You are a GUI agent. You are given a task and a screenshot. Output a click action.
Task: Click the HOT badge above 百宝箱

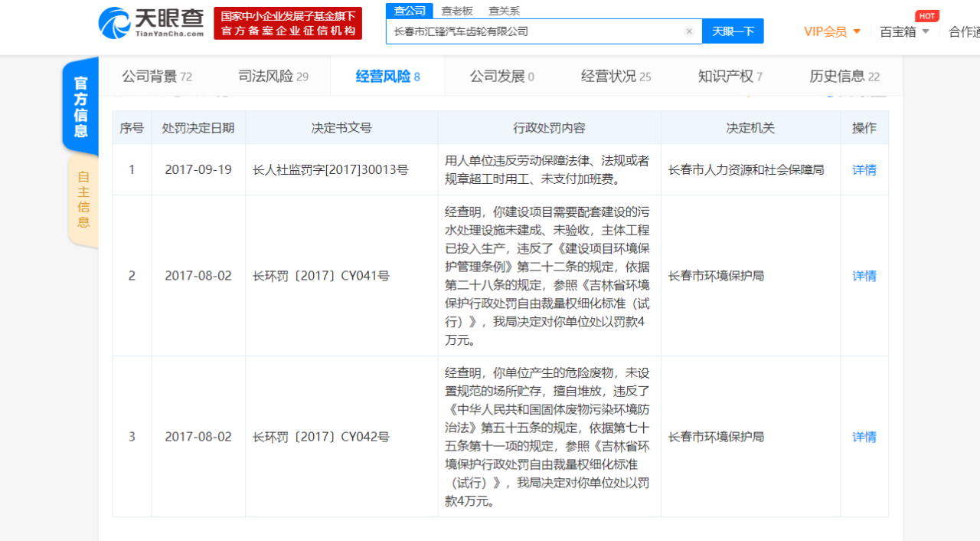927,15
